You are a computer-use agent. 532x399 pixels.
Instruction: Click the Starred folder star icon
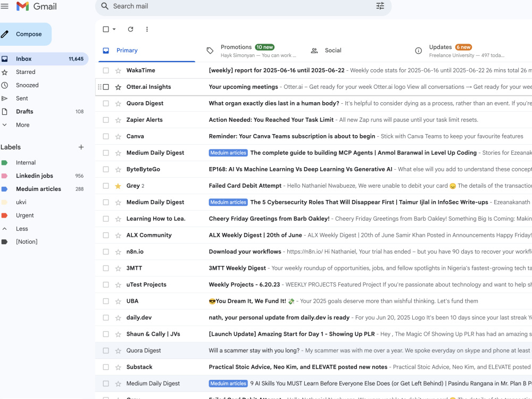coord(4,72)
